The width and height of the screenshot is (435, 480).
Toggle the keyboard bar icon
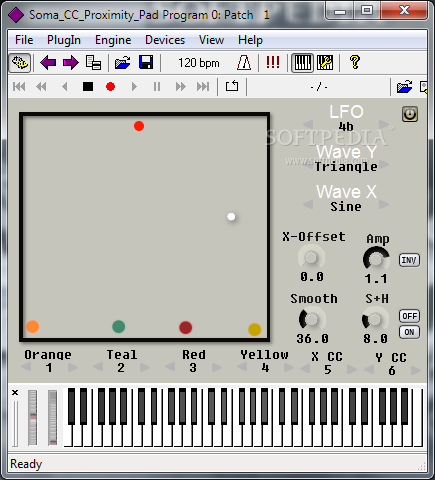click(x=302, y=63)
